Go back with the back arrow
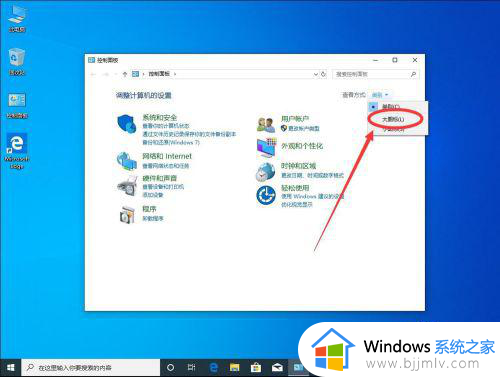Viewport: 500px width, 377px height. tap(93, 74)
